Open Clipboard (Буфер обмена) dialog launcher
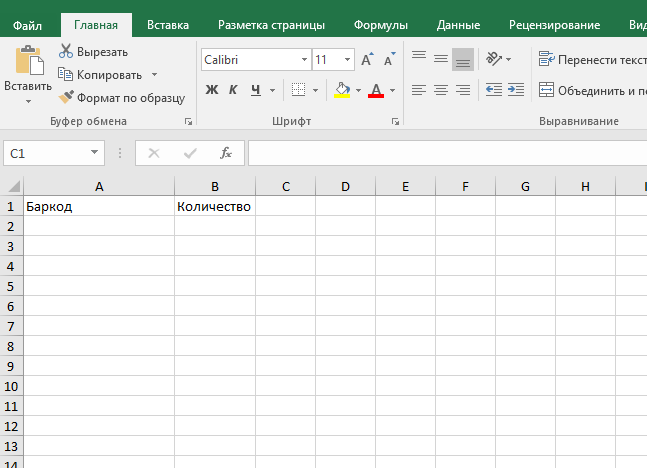This screenshot has height=468, width=647. click(x=188, y=121)
